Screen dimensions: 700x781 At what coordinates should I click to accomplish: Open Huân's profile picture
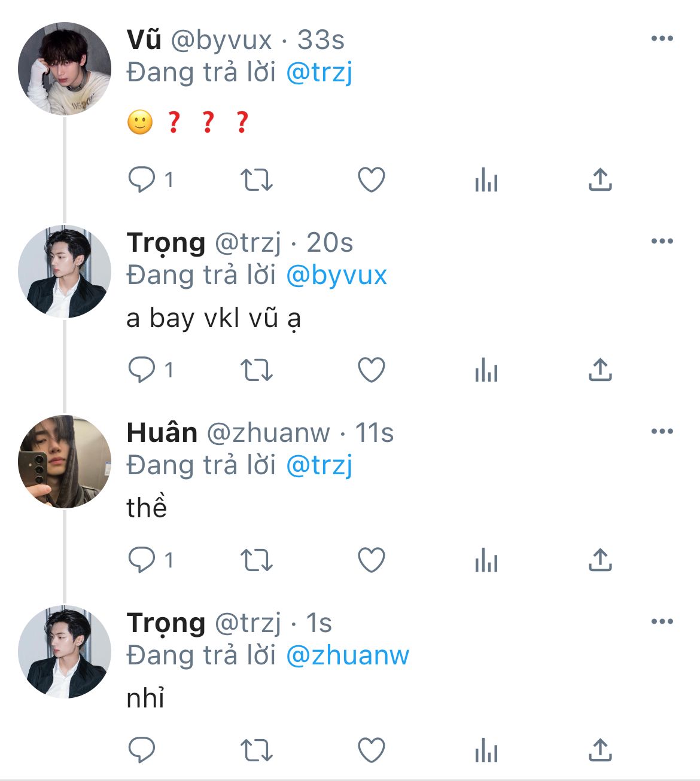(x=65, y=462)
